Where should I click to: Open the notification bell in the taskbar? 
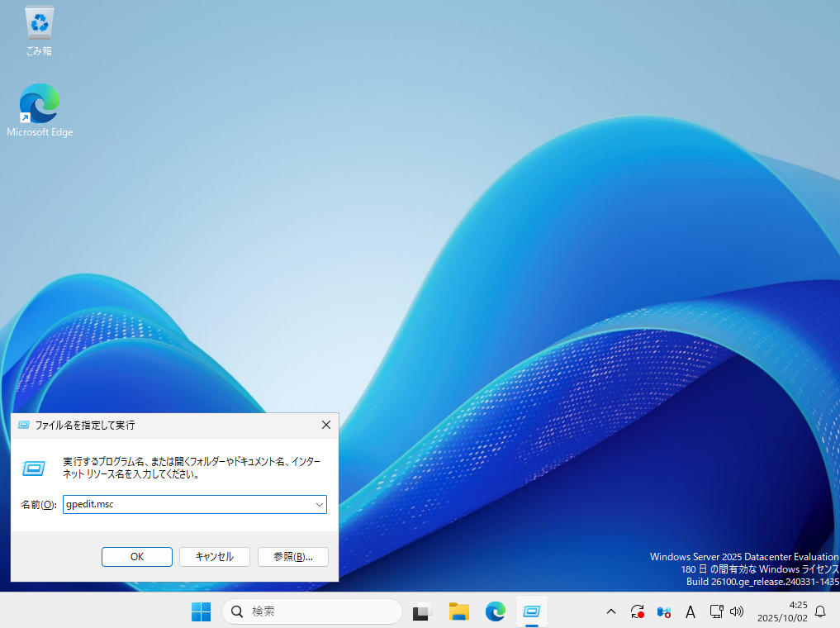pos(820,611)
